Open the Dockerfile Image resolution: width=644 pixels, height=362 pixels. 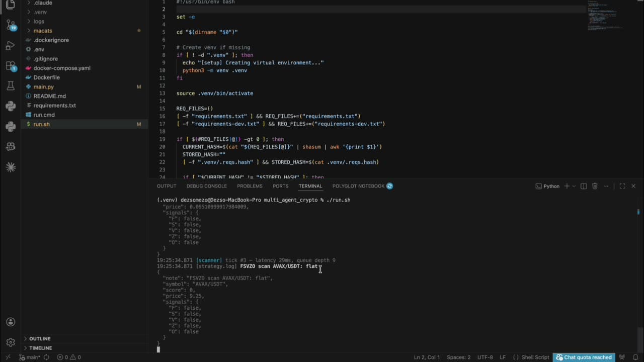click(x=85, y=77)
